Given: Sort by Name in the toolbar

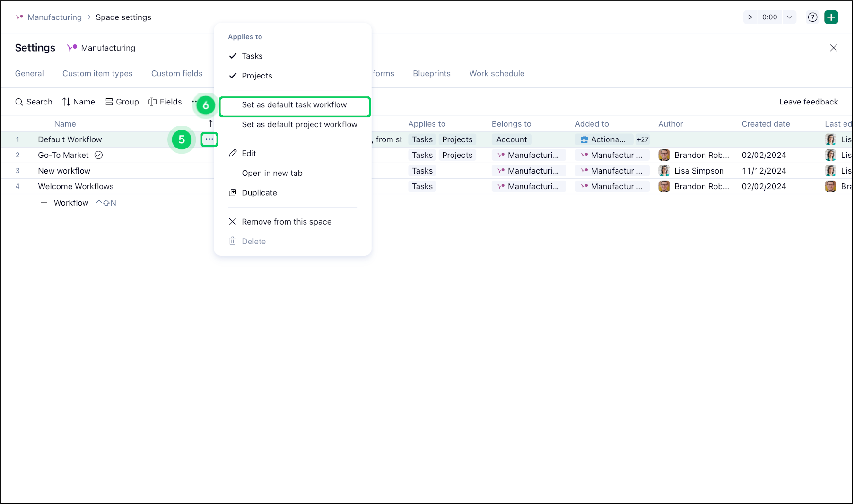Looking at the screenshot, I should 78,102.
